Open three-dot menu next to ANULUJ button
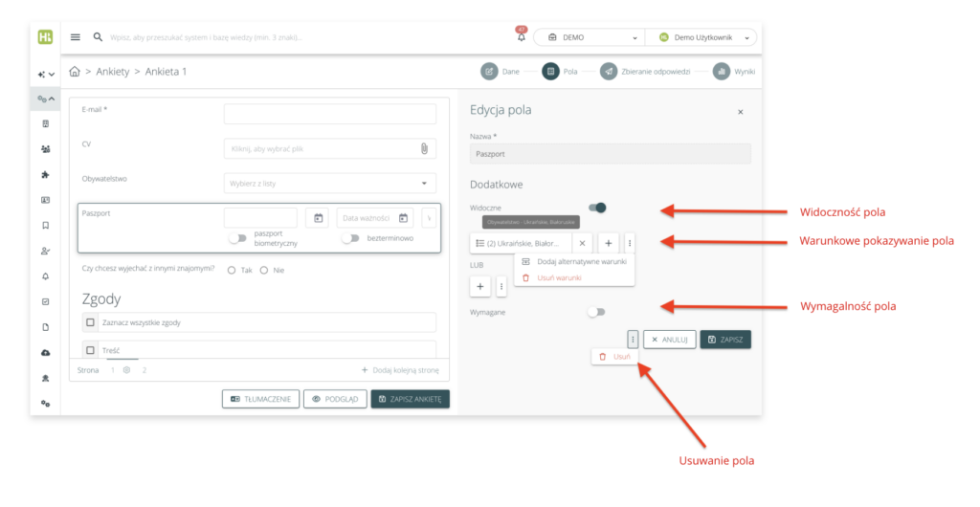This screenshot has height=507, width=980. 633,339
